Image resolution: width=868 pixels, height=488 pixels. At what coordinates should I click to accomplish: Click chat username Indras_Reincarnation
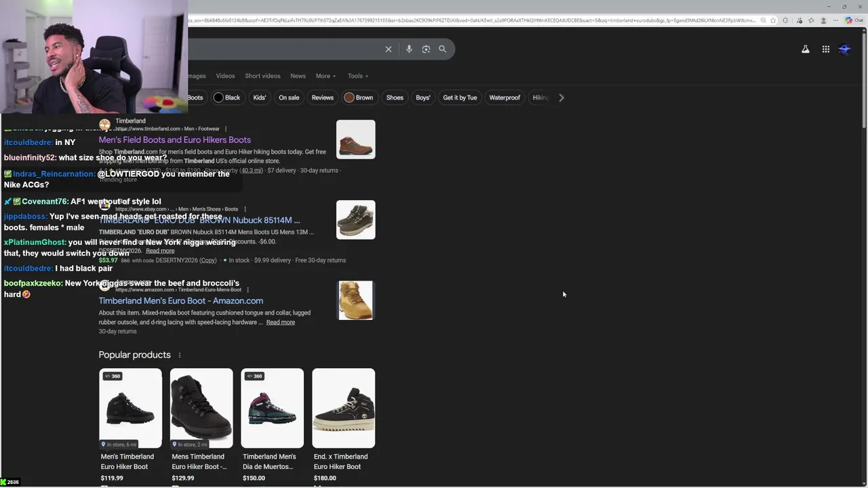pos(54,174)
